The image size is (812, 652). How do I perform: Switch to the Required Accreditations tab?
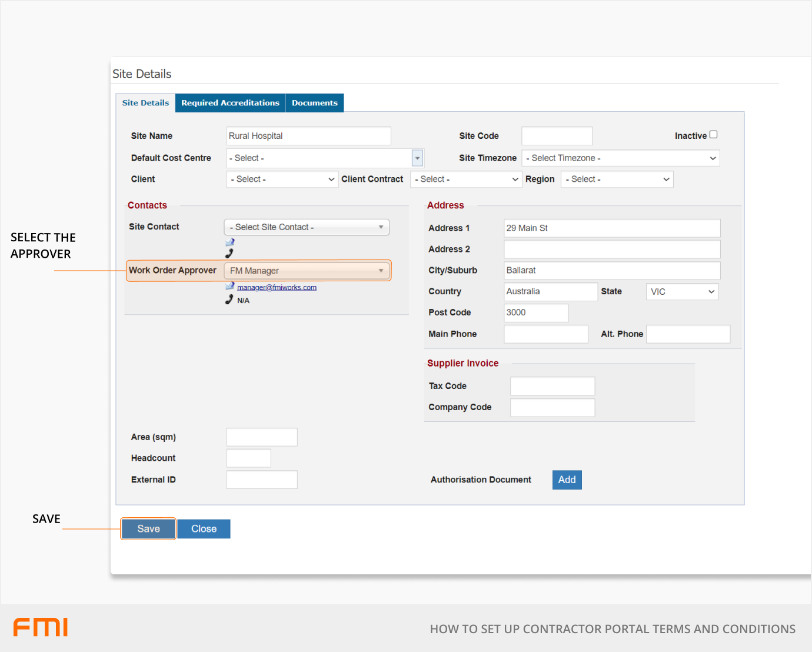click(230, 103)
